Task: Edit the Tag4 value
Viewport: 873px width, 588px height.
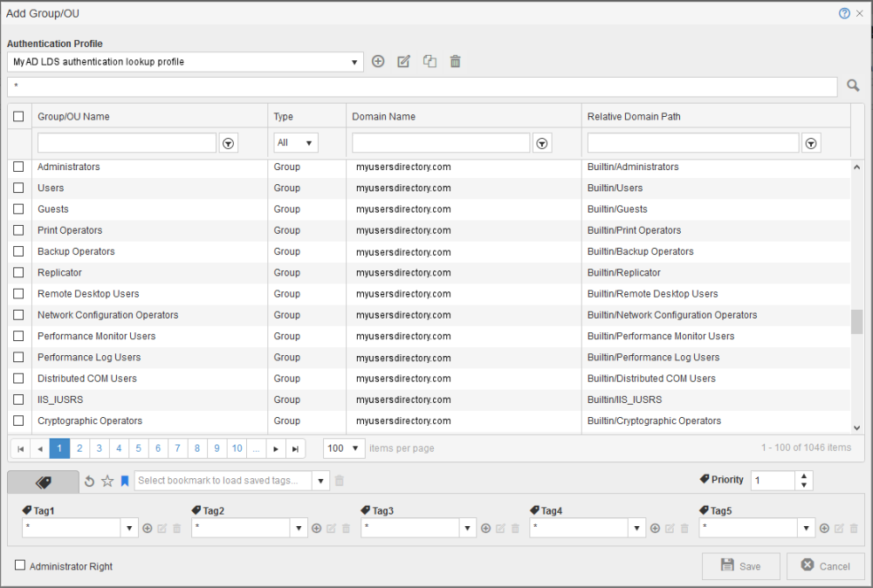Action: click(x=670, y=529)
